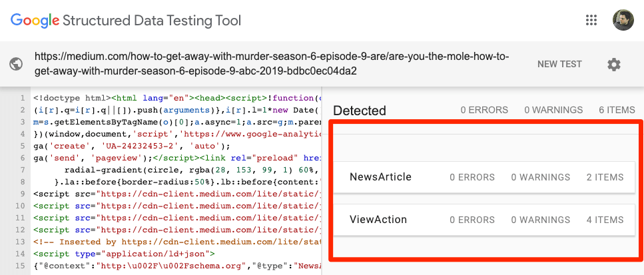
Task: Click the user profile avatar
Action: pyautogui.click(x=623, y=20)
